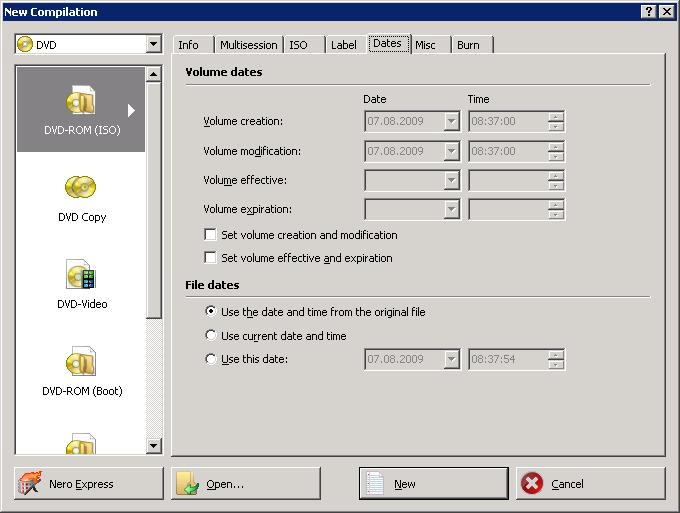Viewport: 680px width, 513px height.
Task: Click the File dates heading
Action: [212, 284]
